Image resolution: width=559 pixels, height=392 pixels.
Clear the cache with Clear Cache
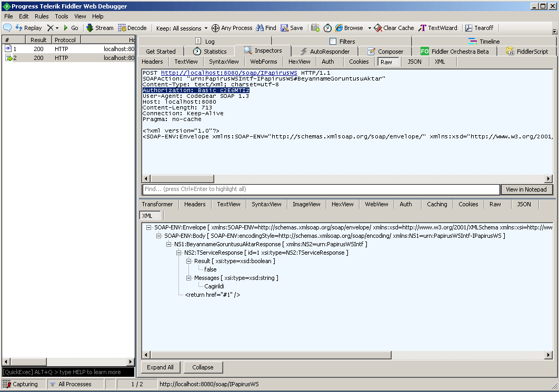394,28
